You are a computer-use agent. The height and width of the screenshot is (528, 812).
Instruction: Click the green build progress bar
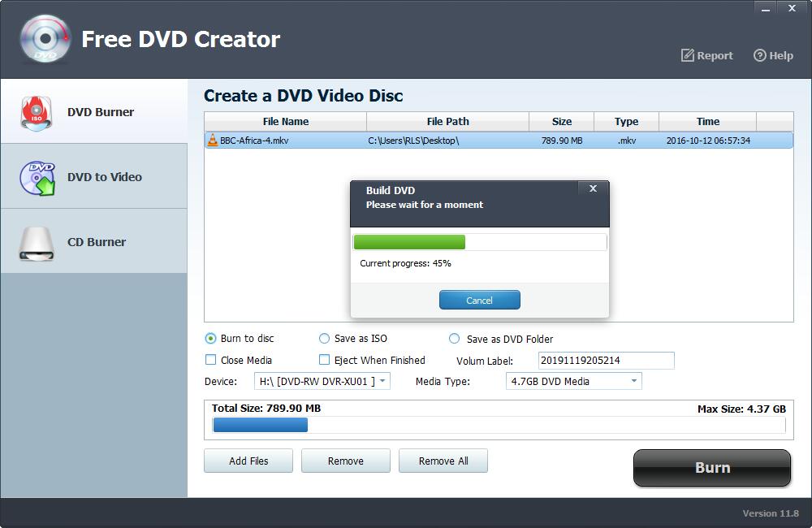409,242
